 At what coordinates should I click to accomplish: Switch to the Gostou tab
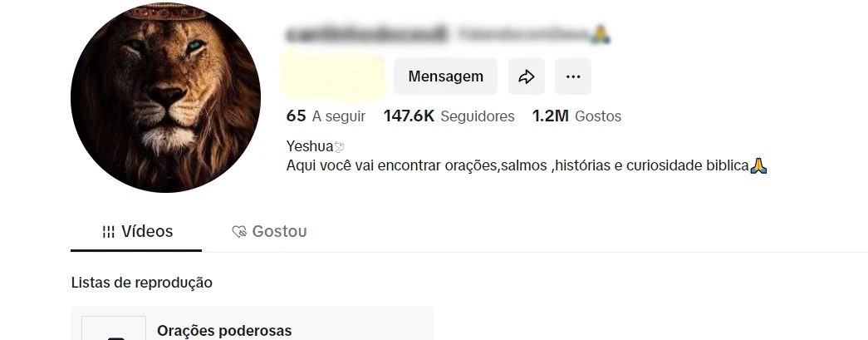pyautogui.click(x=269, y=231)
